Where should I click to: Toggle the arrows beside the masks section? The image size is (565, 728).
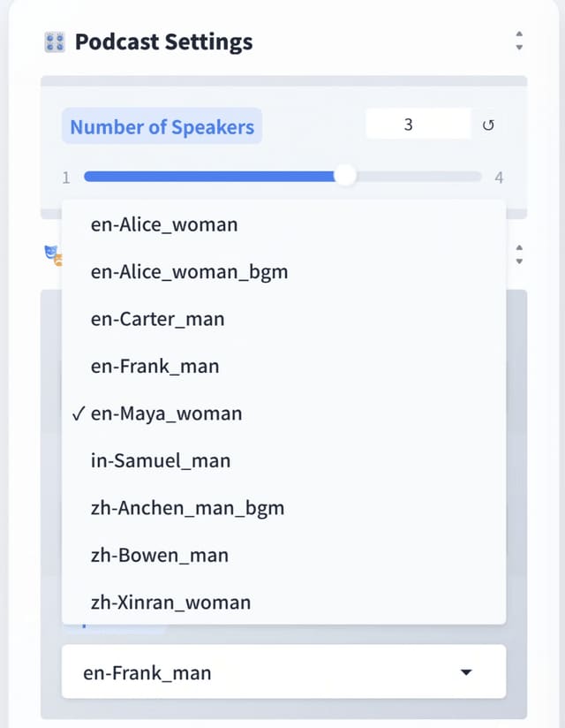coord(519,254)
